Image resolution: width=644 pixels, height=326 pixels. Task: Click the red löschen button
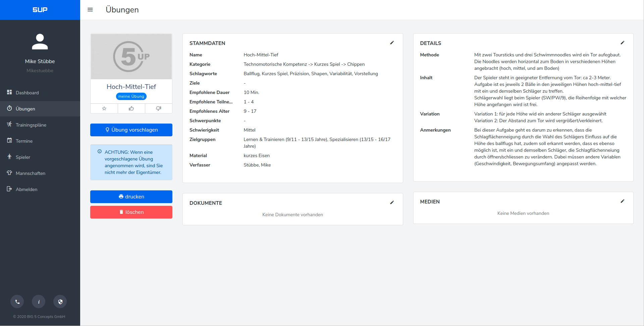(131, 212)
